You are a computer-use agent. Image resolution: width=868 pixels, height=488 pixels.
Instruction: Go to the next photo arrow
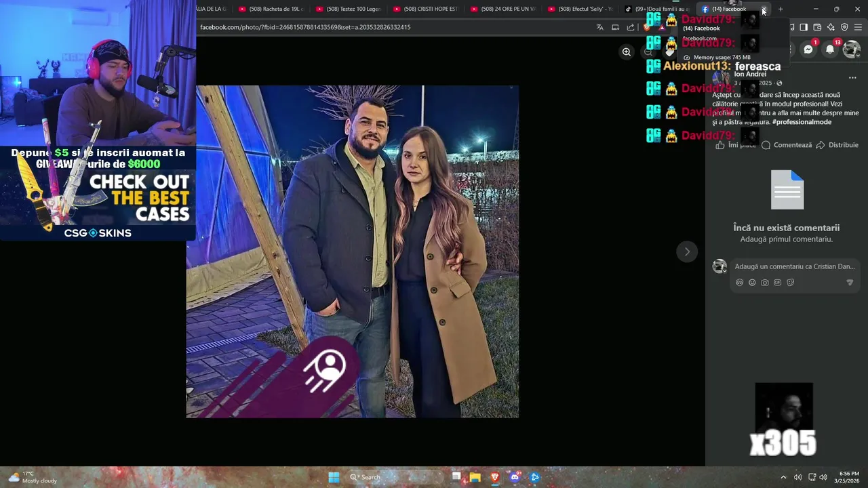coord(687,251)
